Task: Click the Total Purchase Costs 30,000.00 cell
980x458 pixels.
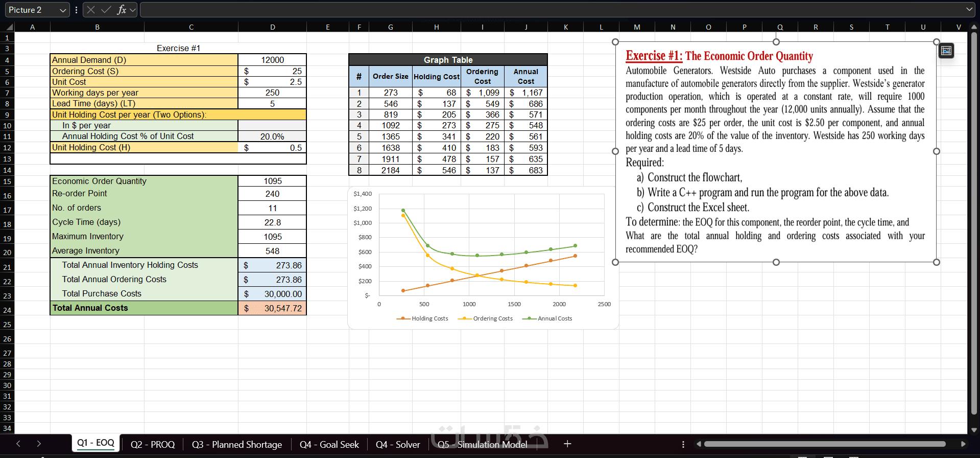Action: pyautogui.click(x=272, y=294)
